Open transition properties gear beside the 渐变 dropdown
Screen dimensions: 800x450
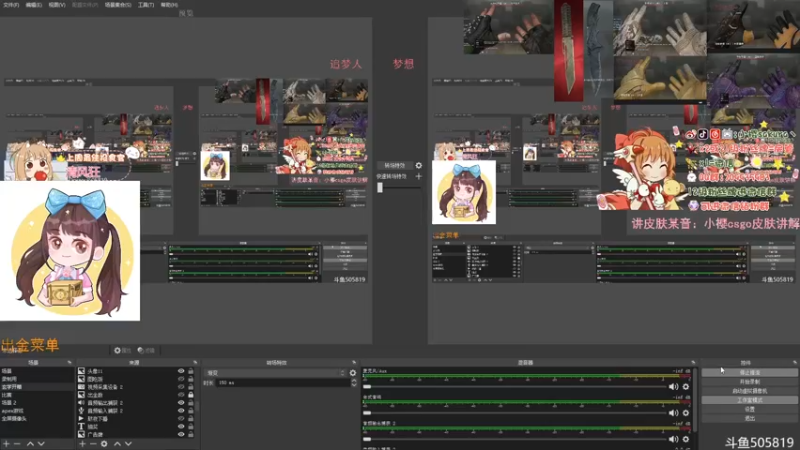pyautogui.click(x=353, y=373)
